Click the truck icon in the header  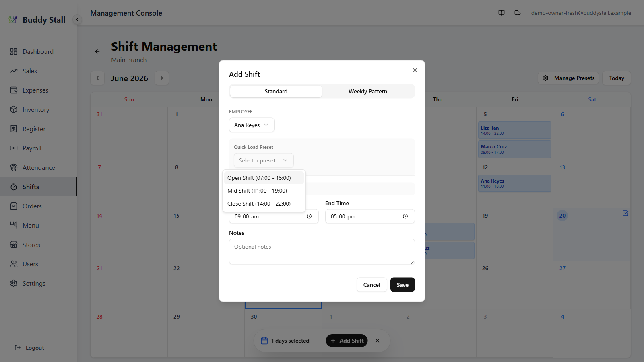coord(518,13)
